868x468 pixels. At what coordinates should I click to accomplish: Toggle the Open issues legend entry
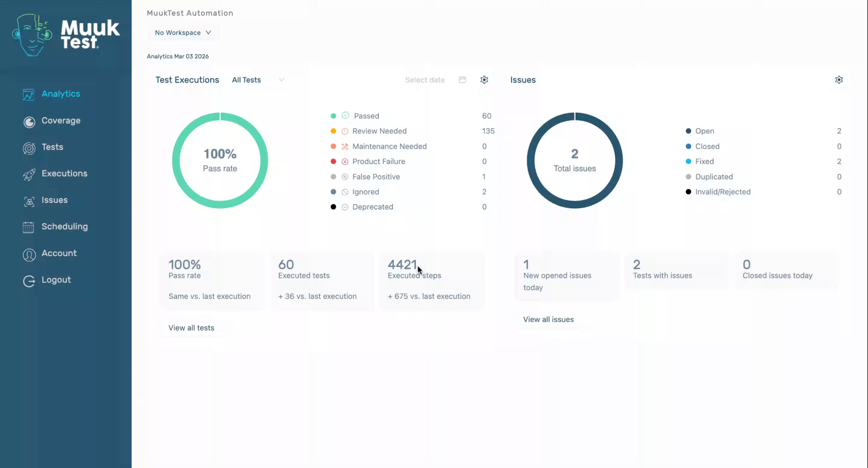[x=704, y=131]
